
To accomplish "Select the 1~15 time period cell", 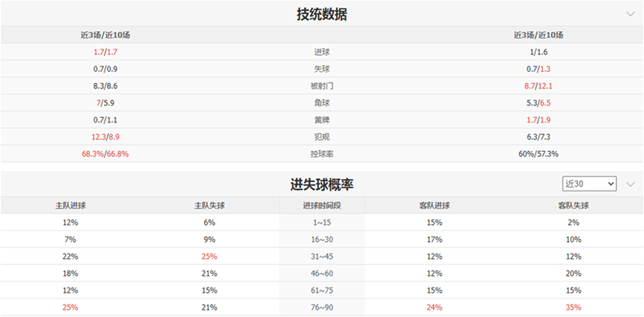I will 321,222.
